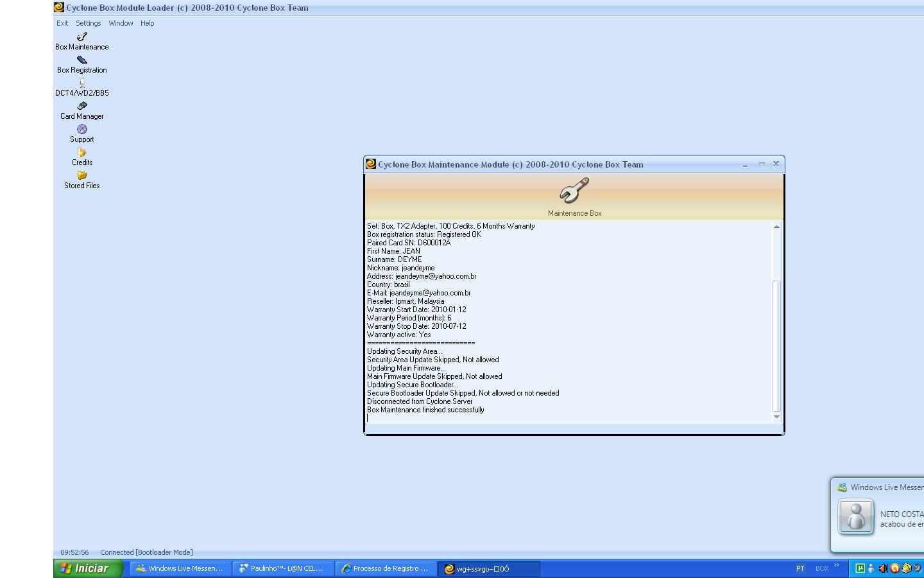
Task: Open the Support icon
Action: point(82,129)
